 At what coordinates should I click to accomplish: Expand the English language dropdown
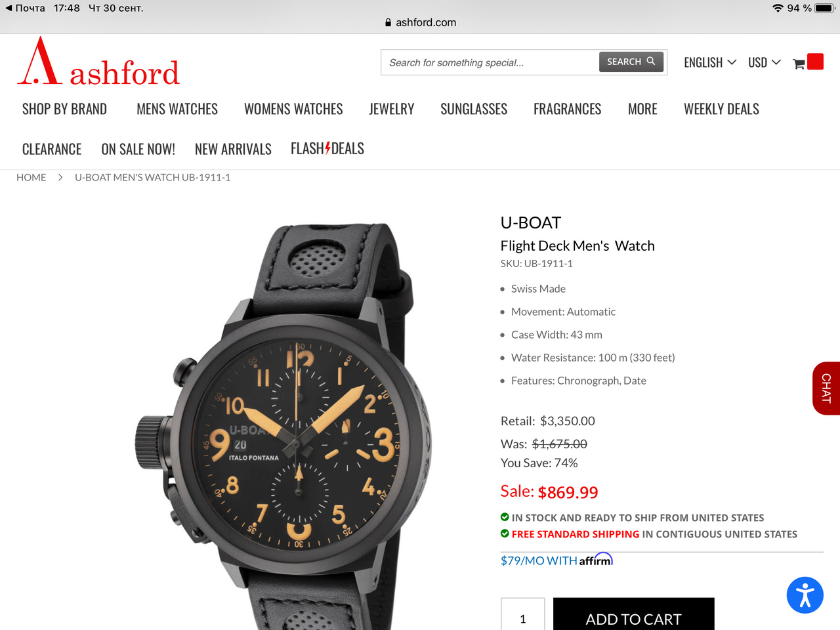pyautogui.click(x=710, y=62)
